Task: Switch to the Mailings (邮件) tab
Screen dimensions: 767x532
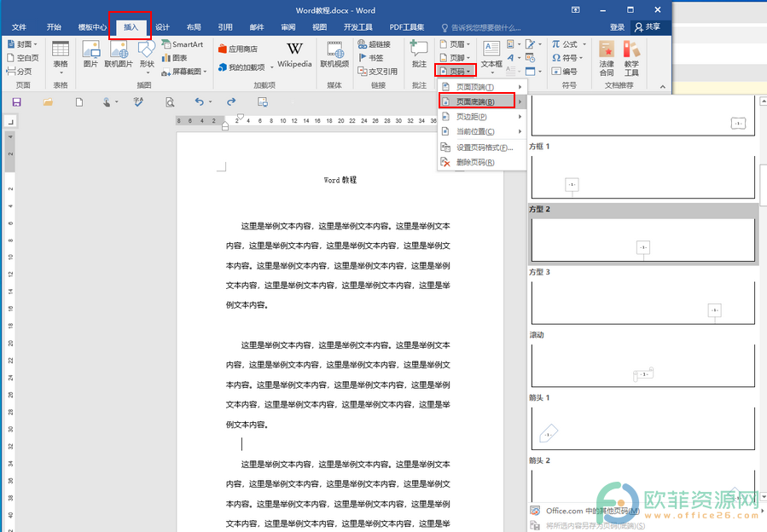Action: tap(257, 27)
